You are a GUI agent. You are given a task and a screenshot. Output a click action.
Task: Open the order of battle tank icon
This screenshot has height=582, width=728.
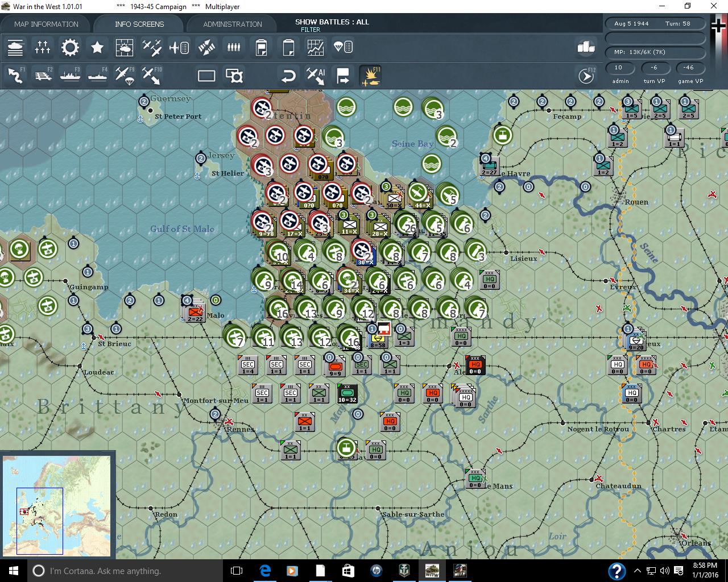click(15, 47)
